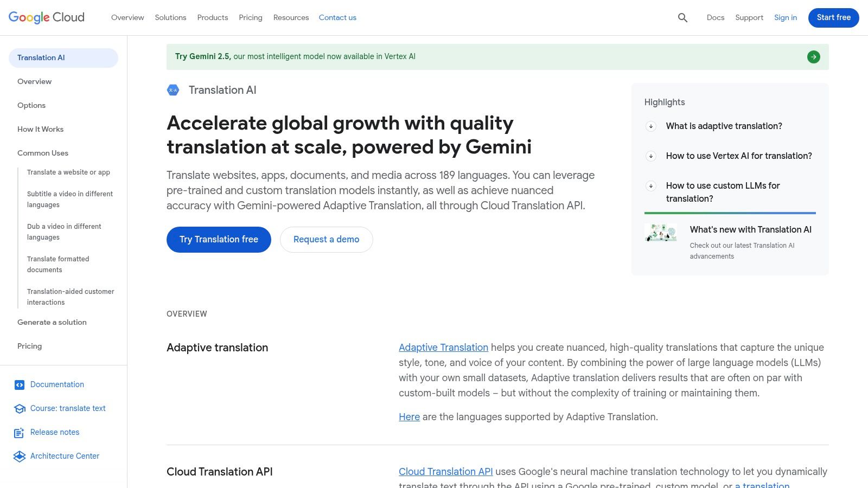Image resolution: width=868 pixels, height=488 pixels.
Task: Click the gradient progress bar in Highlights card
Action: pos(730,213)
